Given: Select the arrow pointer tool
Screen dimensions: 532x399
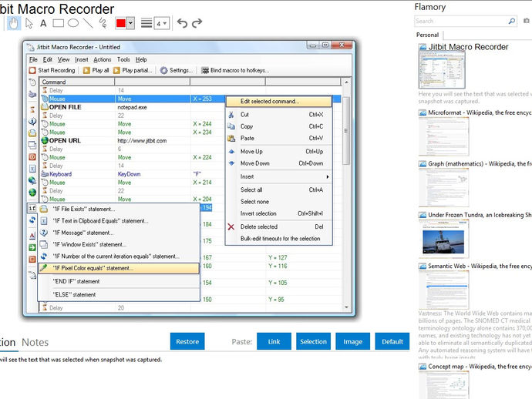Looking at the screenshot, I should 29,23.
